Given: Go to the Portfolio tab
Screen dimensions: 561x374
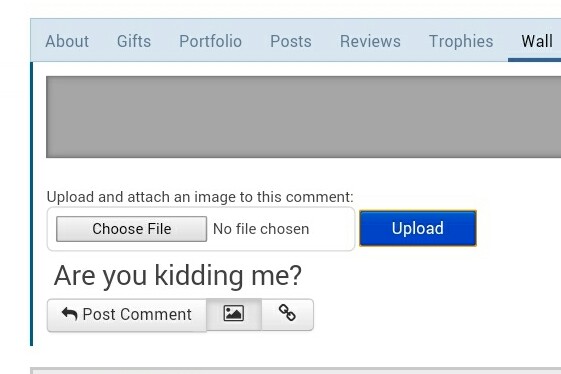Looking at the screenshot, I should coord(210,41).
